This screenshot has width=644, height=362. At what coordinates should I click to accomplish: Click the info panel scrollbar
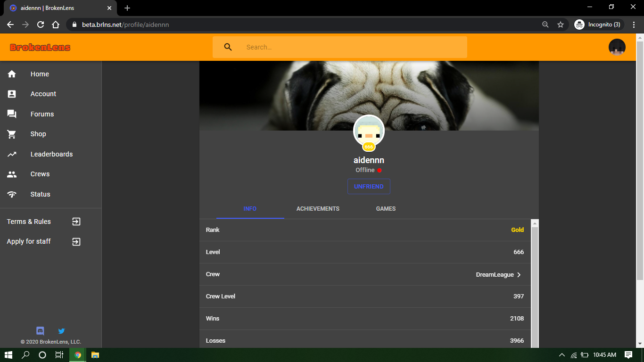click(535, 283)
